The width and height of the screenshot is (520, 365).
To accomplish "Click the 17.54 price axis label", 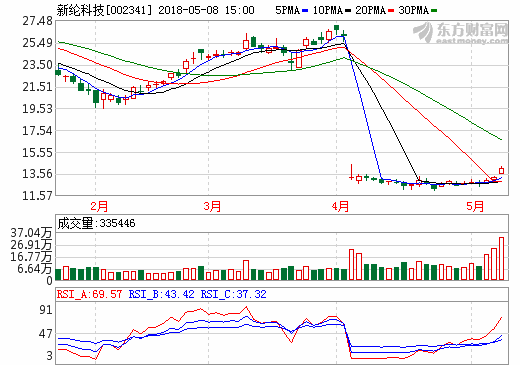I will 37,131.
